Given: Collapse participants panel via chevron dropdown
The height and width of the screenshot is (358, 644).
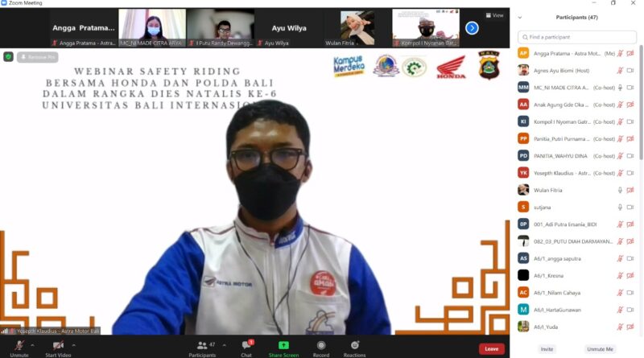Looking at the screenshot, I should pyautogui.click(x=520, y=17).
